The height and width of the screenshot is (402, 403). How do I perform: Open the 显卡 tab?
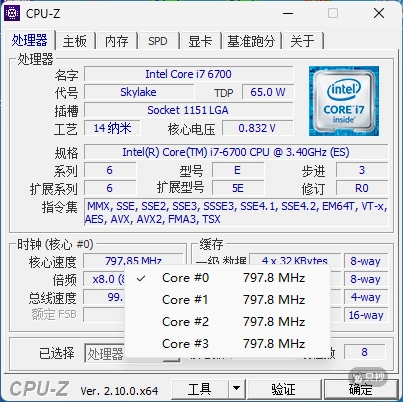pos(200,41)
